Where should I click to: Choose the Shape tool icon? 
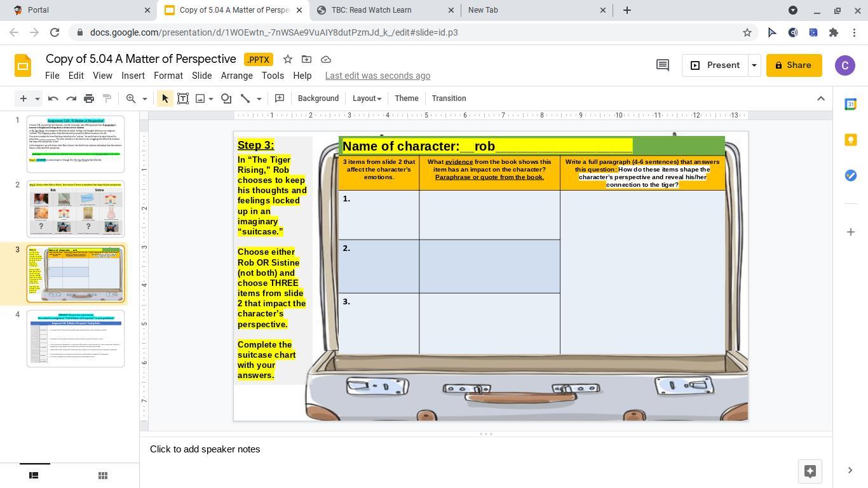[226, 98]
